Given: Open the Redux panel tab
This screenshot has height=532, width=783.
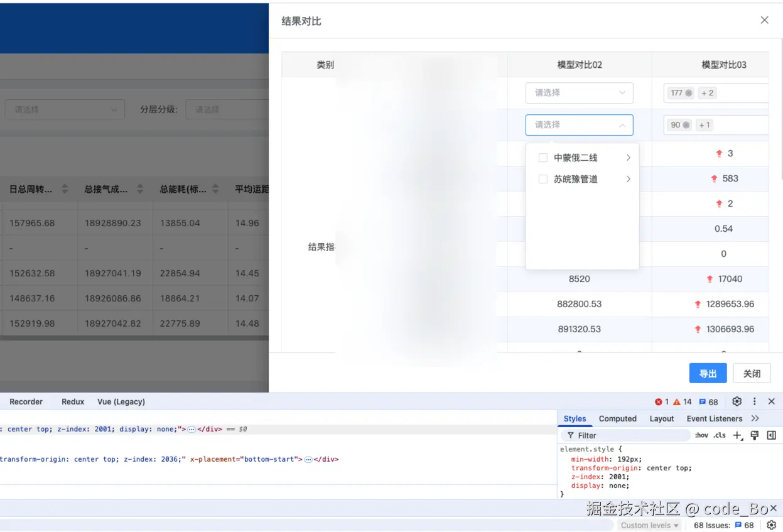Looking at the screenshot, I should pyautogui.click(x=73, y=401).
